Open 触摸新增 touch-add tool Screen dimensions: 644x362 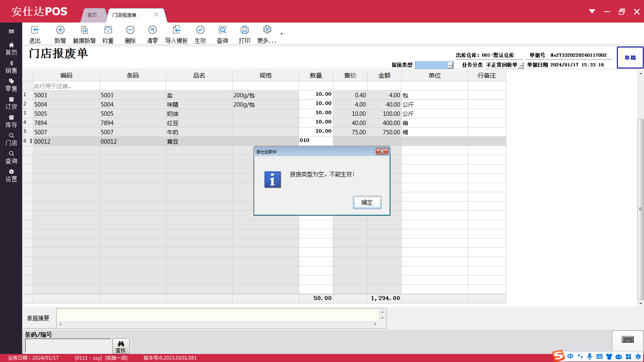tap(85, 30)
